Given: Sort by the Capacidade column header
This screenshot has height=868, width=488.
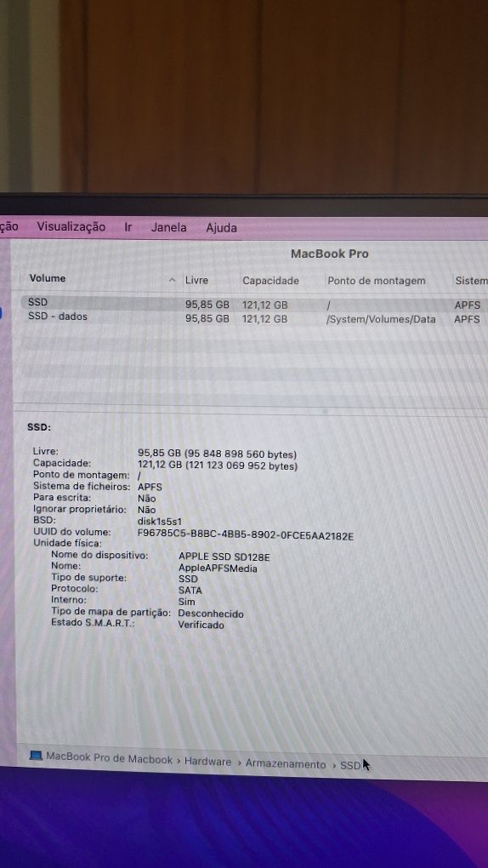Looking at the screenshot, I should coord(270,281).
